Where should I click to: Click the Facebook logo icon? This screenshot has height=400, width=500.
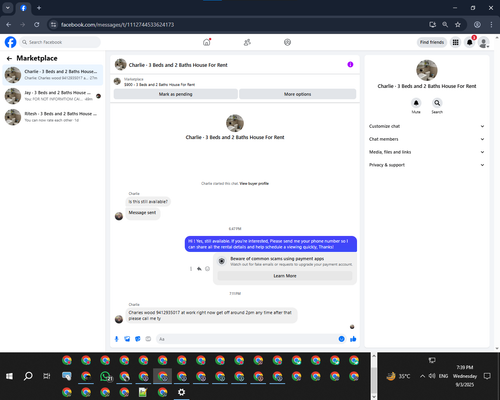[10, 42]
